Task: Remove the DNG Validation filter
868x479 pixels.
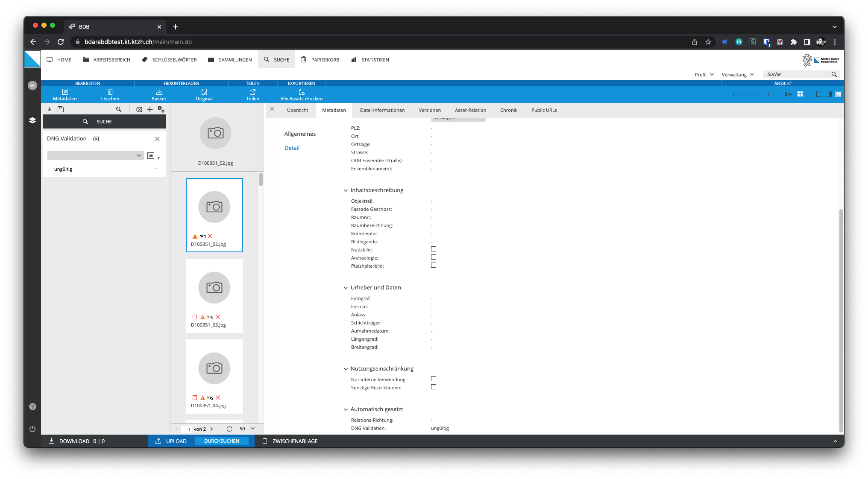Action: coord(157,139)
